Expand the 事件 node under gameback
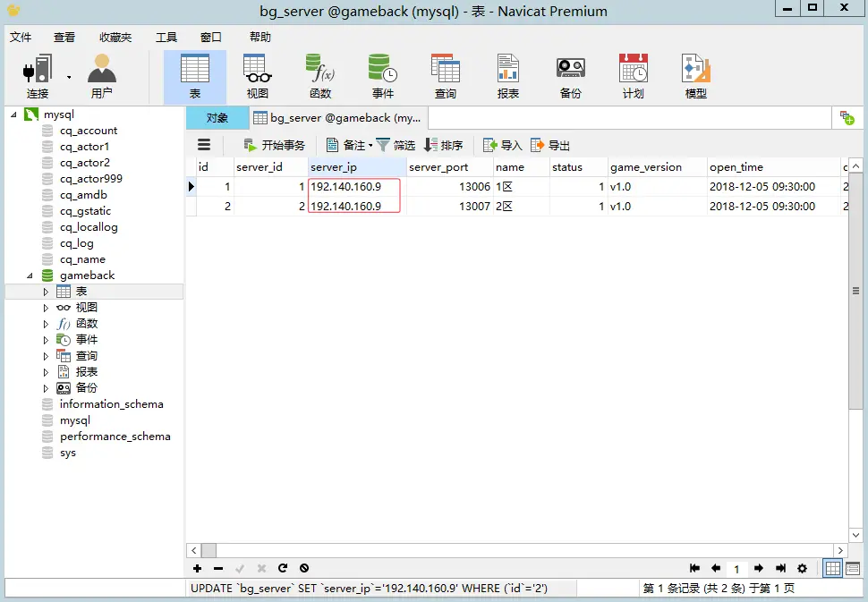Viewport: 868px width, 602px height. click(x=46, y=340)
